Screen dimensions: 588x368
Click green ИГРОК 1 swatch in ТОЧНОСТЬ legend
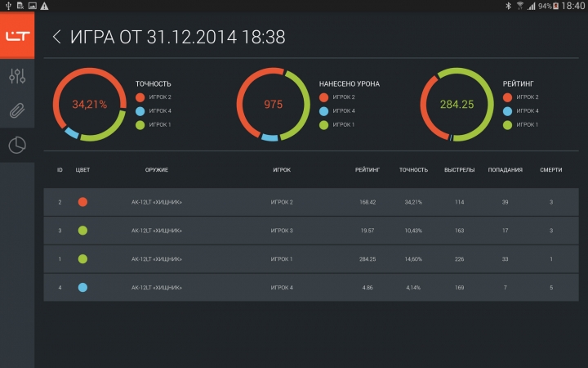(x=140, y=125)
